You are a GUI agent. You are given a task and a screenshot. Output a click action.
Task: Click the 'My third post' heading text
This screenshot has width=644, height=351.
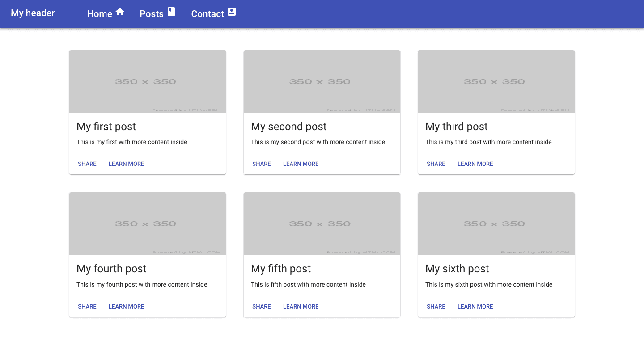pos(457,127)
